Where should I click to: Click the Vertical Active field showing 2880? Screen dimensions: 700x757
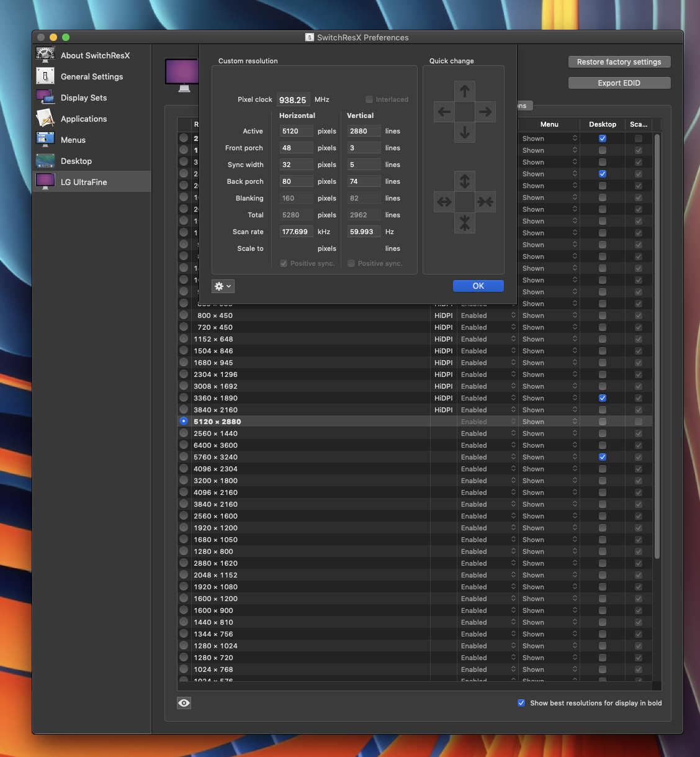[x=364, y=131]
